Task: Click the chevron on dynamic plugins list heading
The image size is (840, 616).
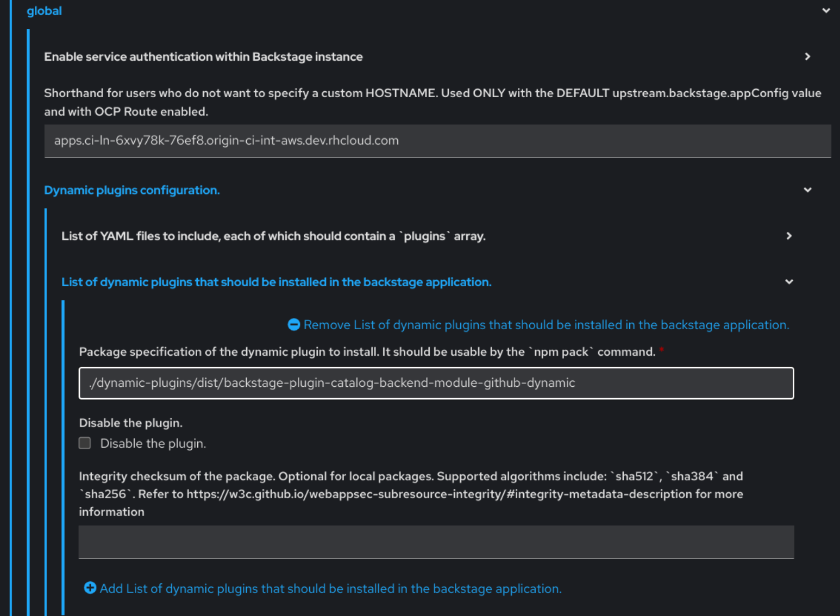Action: [x=789, y=281]
